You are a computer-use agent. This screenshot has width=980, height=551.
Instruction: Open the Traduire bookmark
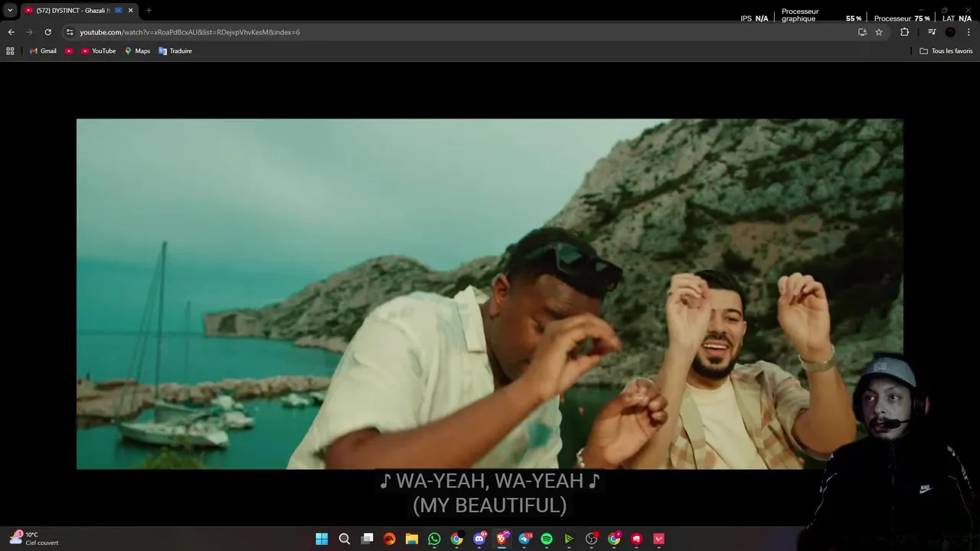click(175, 51)
